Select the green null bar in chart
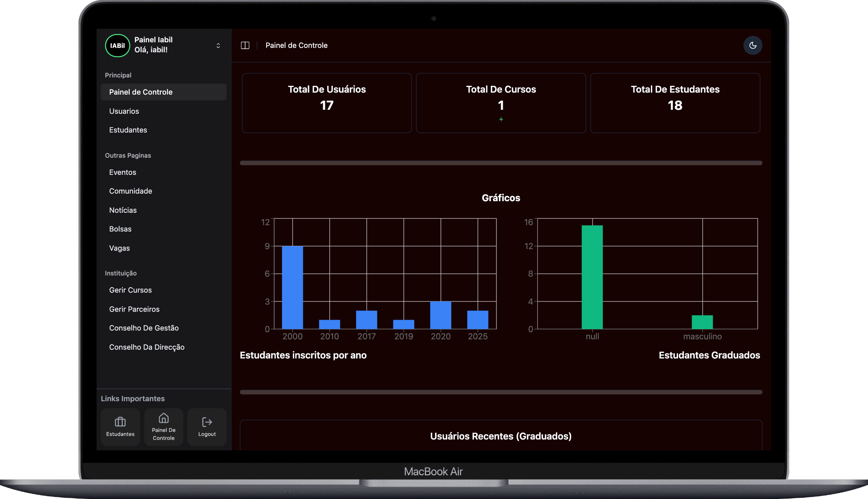 [592, 277]
